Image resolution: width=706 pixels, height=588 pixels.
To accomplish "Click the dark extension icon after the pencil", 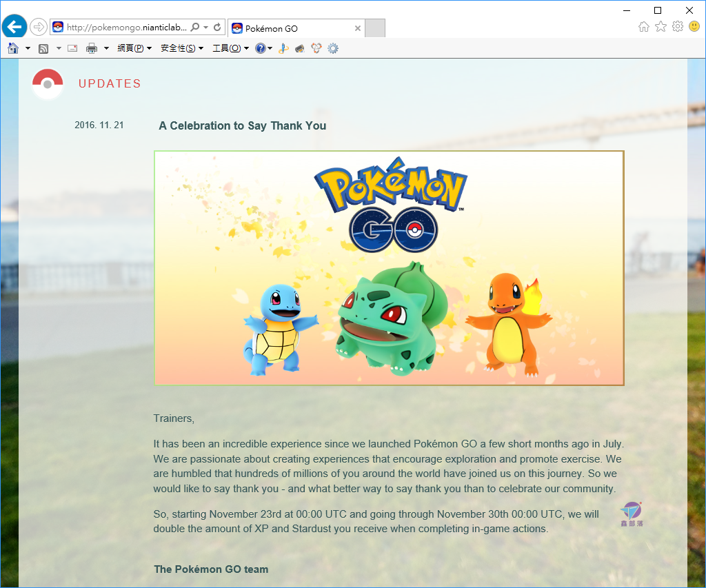I will pyautogui.click(x=299, y=48).
